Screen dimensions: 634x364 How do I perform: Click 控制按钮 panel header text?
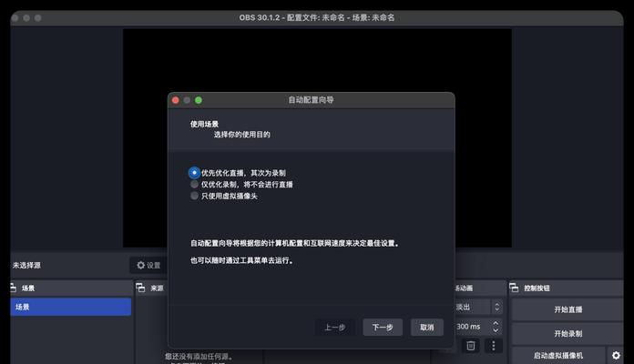(537, 288)
